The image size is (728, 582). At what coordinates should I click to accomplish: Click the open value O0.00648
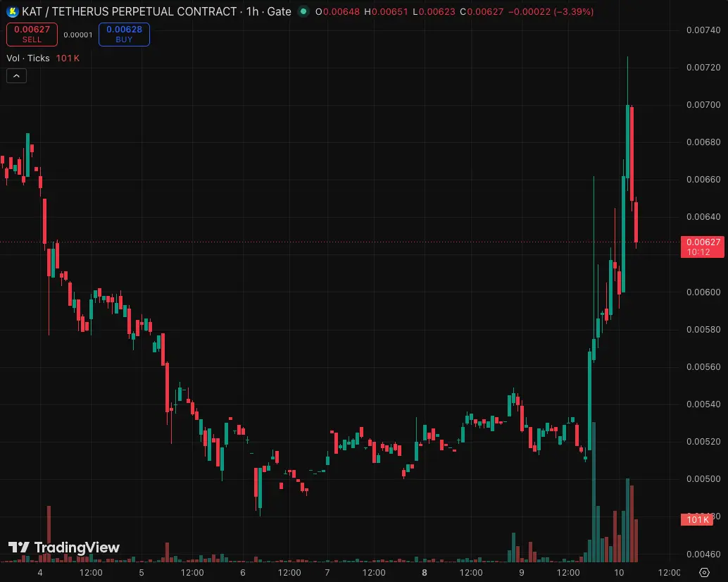(x=337, y=11)
